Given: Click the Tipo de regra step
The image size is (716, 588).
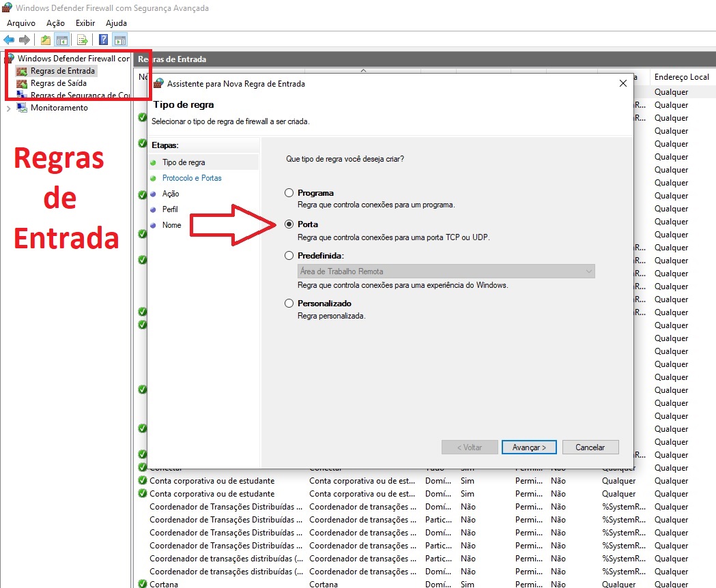Looking at the screenshot, I should coord(184,162).
